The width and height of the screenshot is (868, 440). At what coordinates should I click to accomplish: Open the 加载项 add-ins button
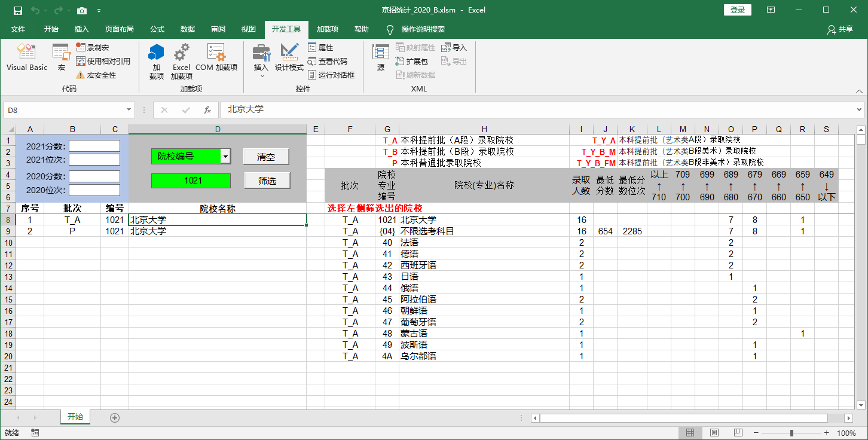coord(157,62)
